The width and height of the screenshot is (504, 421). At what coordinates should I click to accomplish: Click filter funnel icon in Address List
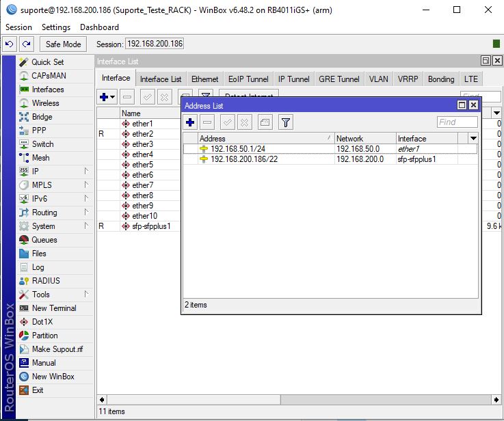coord(286,122)
